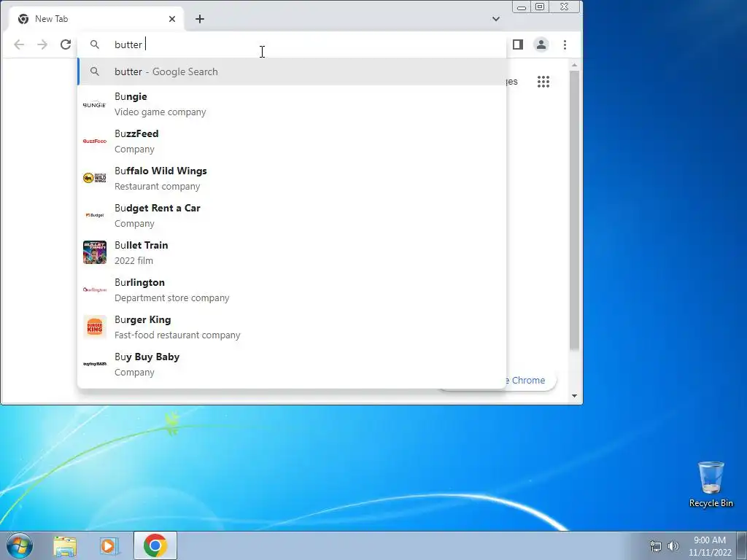The height and width of the screenshot is (560, 747).
Task: Click the network tray icon
Action: click(656, 546)
